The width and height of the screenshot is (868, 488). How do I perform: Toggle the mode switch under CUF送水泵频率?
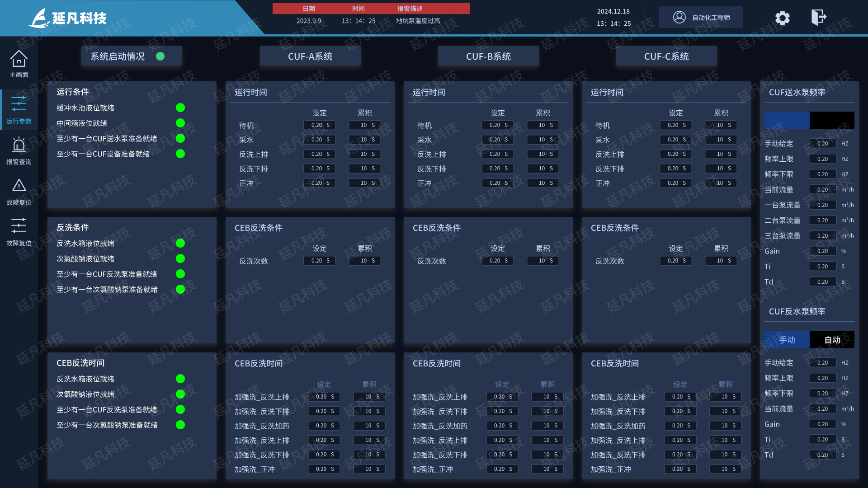[x=809, y=120]
